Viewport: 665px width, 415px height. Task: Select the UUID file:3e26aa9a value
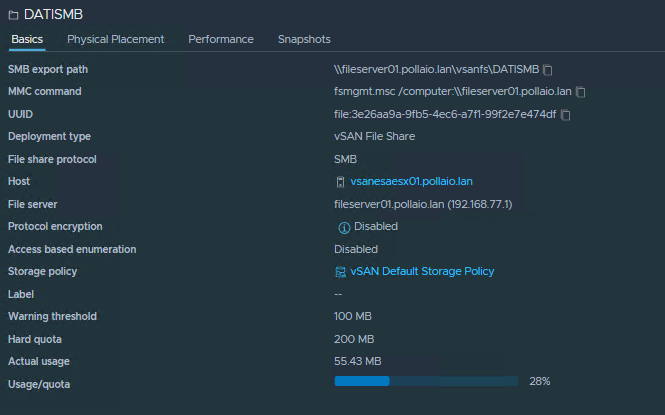pyautogui.click(x=445, y=114)
